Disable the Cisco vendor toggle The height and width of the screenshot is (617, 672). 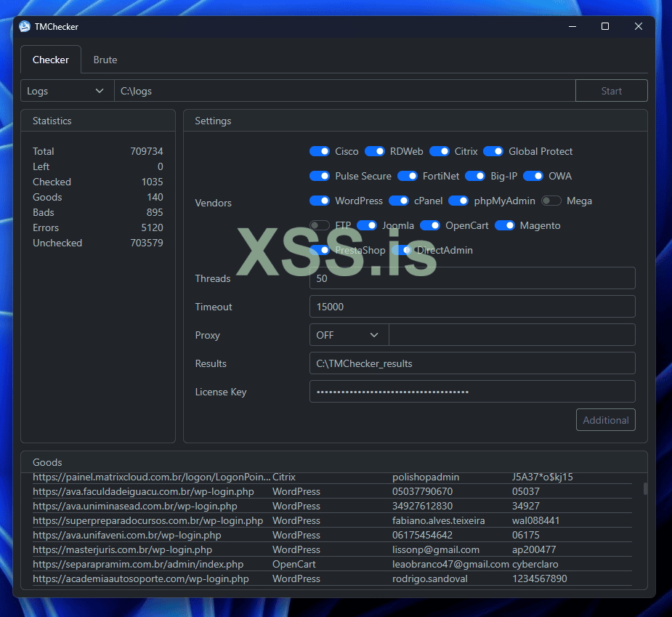(320, 151)
